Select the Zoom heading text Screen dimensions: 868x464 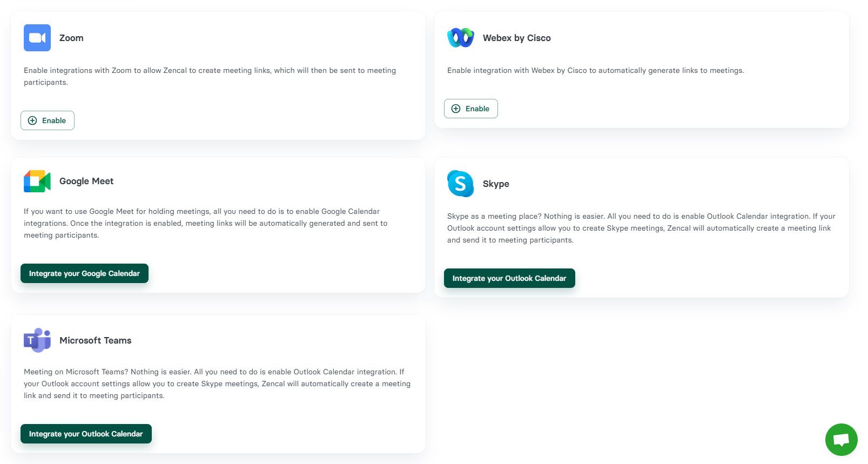pyautogui.click(x=71, y=38)
